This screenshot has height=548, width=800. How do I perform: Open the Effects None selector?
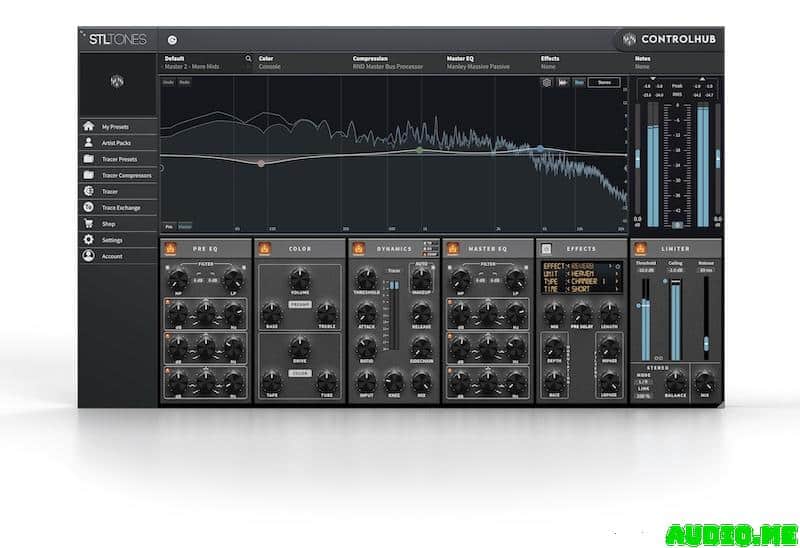coord(583,63)
